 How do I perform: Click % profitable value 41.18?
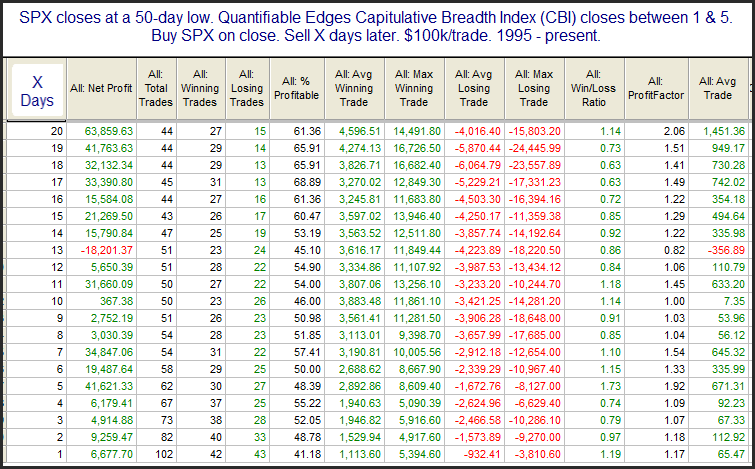click(x=307, y=454)
